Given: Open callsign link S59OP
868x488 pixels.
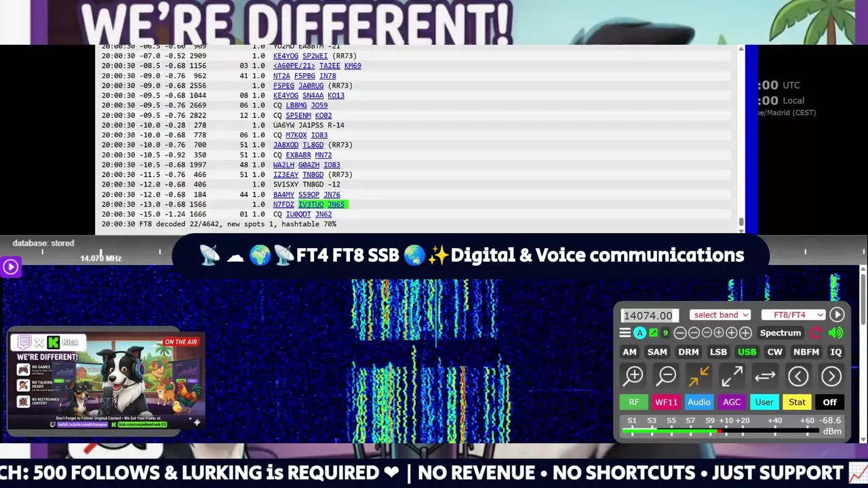Looking at the screenshot, I should [x=309, y=195].
